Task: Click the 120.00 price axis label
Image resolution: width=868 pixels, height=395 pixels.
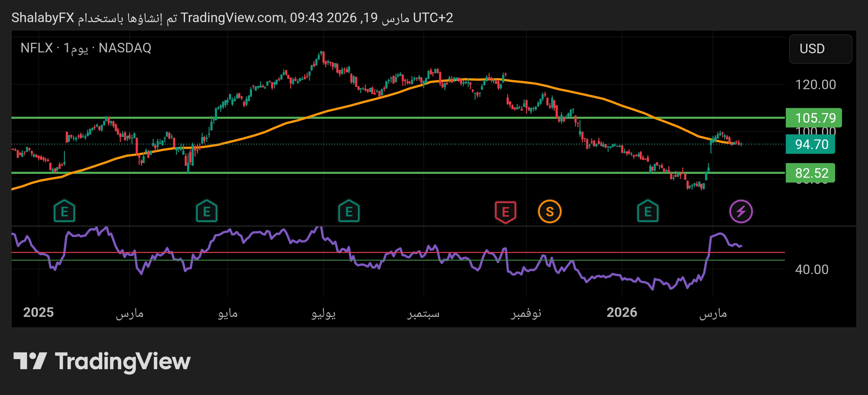Action: point(815,84)
